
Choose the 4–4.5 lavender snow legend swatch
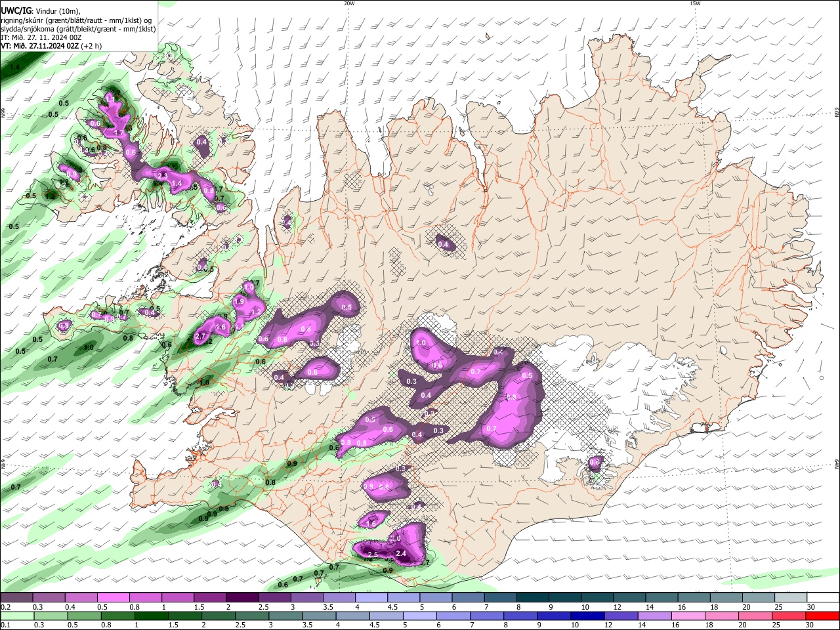[371, 597]
